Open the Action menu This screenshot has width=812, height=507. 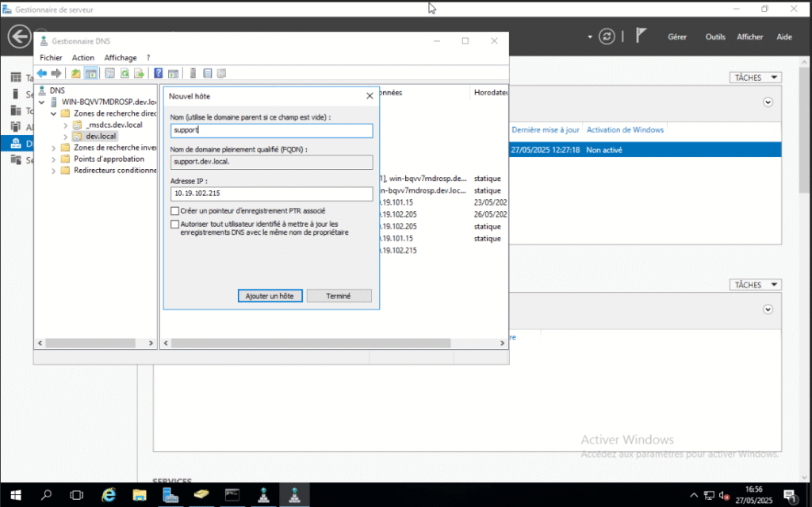[x=82, y=58]
